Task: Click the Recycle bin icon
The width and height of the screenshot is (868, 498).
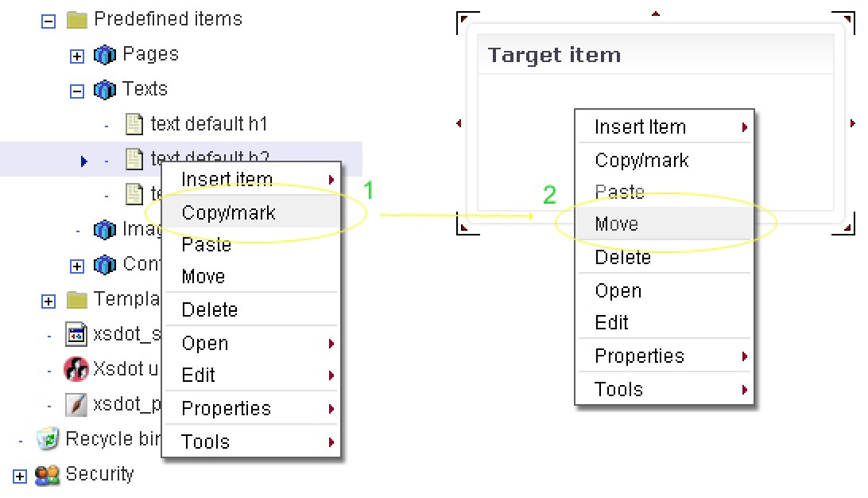Action: pos(48,438)
